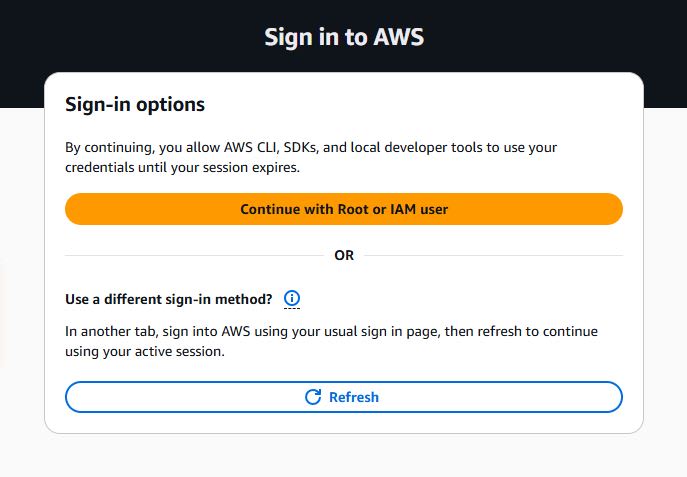Click the Sign in to AWS title
This screenshot has width=687, height=477.
344,37
